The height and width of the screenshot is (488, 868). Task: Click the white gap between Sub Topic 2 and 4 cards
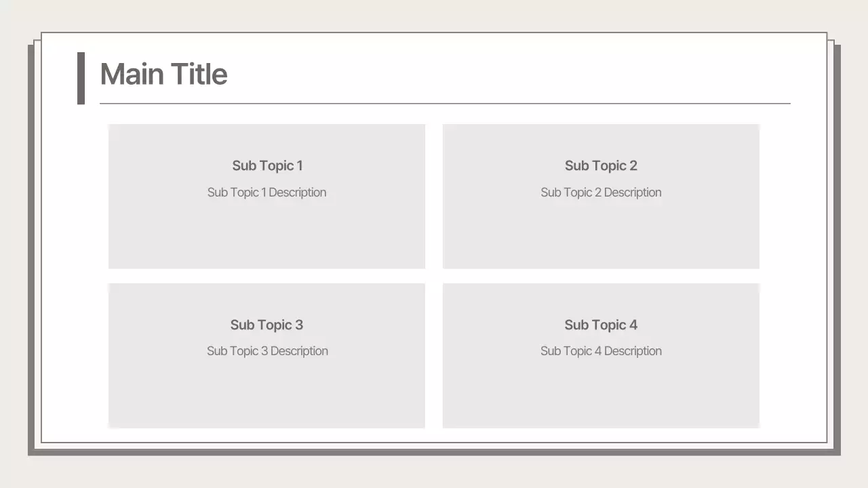point(601,276)
